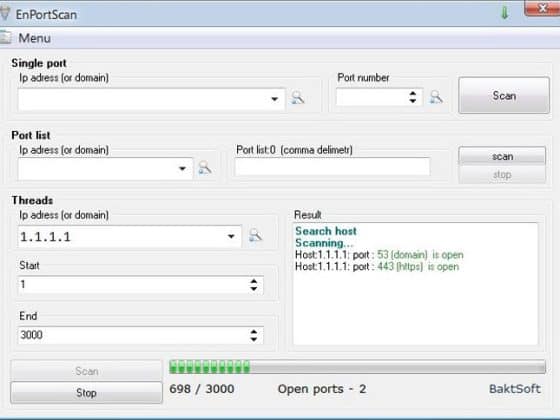
Task: Click the 'Single port' section heading
Action: click(39, 63)
